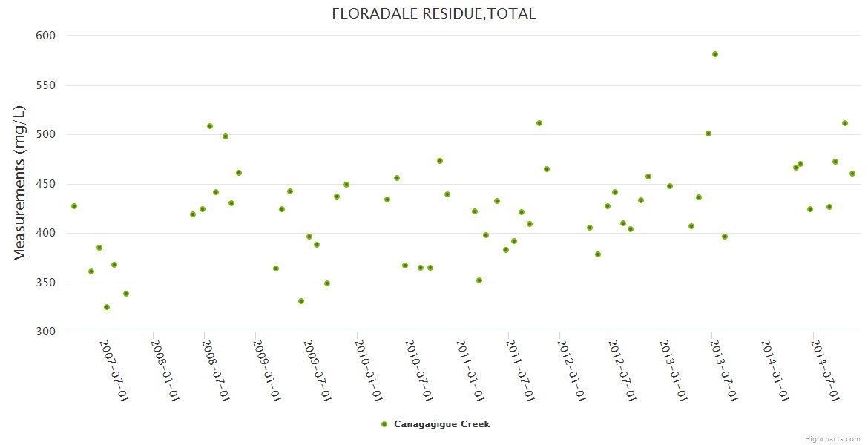Screen dimensions: 868x445
Task: Toggle the Canagagigue Creek legend series
Action: click(x=441, y=424)
